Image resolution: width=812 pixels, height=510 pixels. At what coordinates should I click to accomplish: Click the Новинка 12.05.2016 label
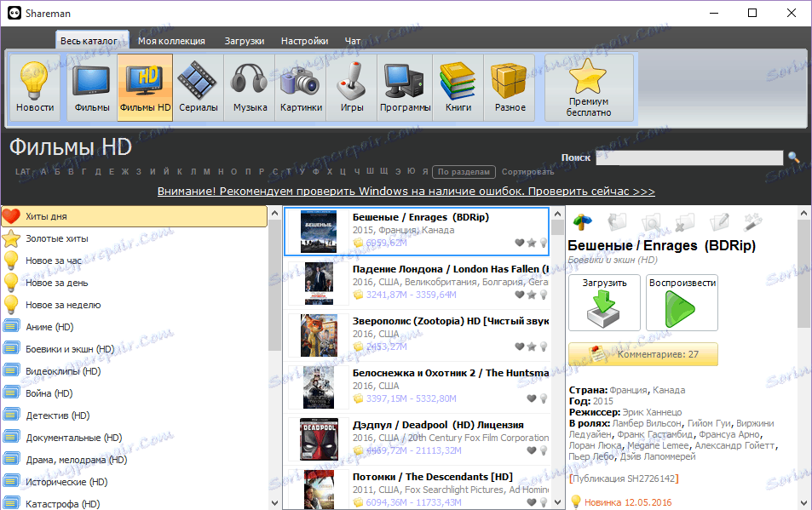[628, 502]
